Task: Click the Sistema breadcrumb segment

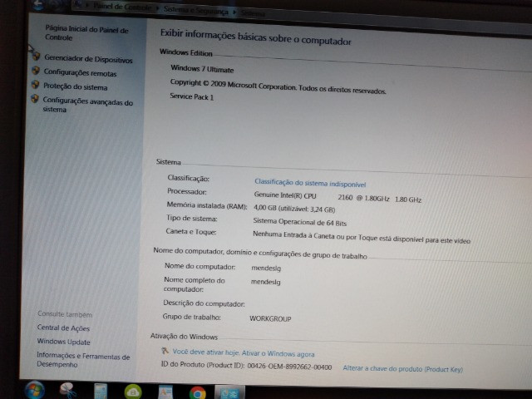Action: 253,13
